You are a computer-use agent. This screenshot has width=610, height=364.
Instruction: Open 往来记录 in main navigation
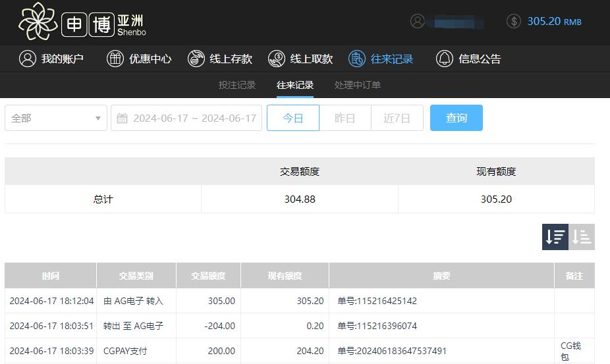(x=381, y=59)
